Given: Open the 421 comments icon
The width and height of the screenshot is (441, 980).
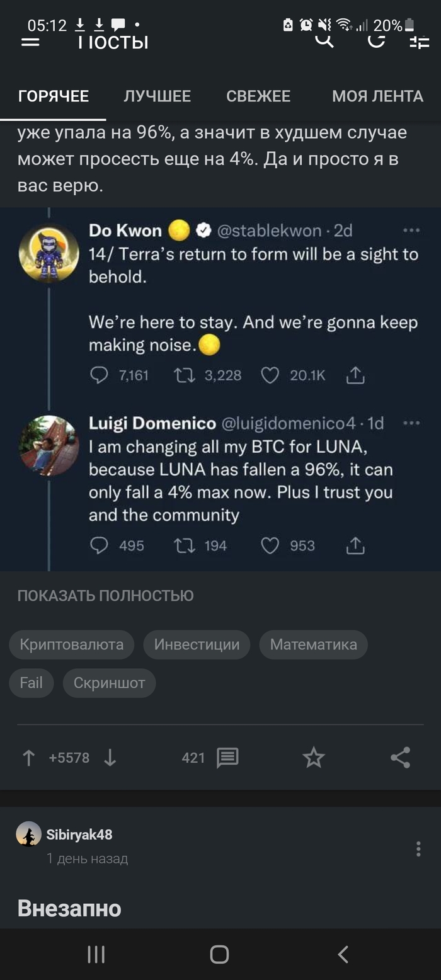Looking at the screenshot, I should point(227,757).
